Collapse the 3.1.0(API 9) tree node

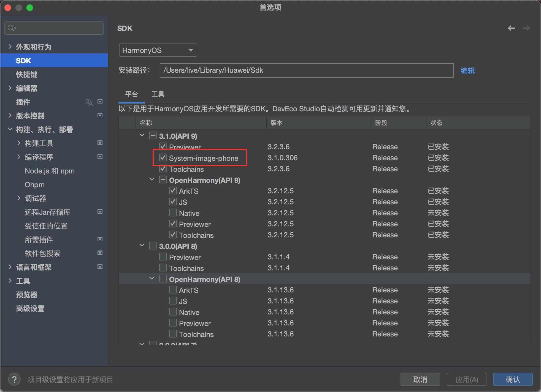point(142,135)
